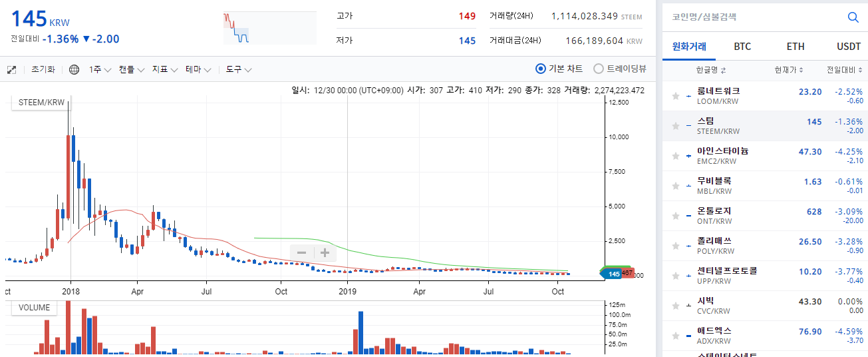
Task: Click the globe timezone icon
Action: pyautogui.click(x=74, y=70)
